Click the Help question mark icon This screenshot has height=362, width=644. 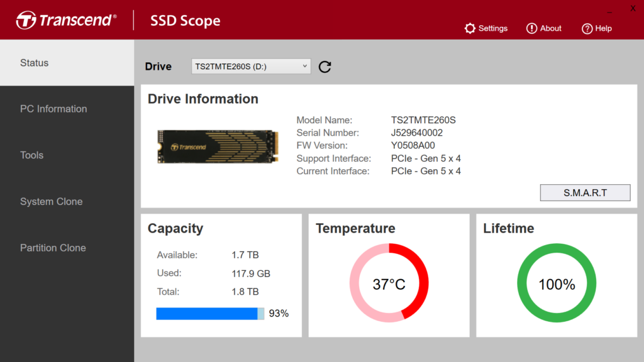(587, 28)
